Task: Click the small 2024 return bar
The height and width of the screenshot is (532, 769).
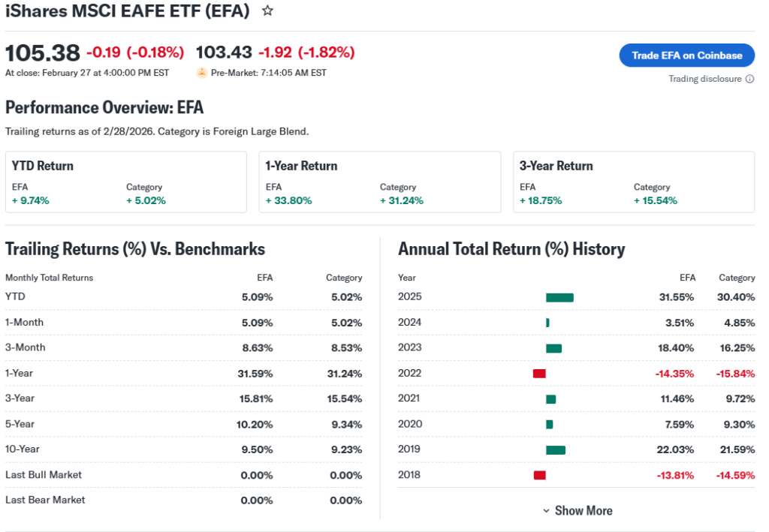Action: 547,323
